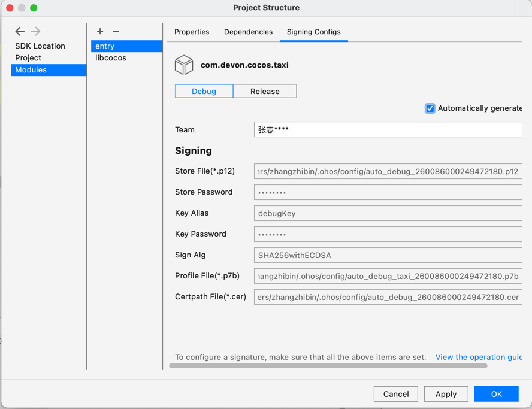Click the forward navigation arrow
Image resolution: width=532 pixels, height=409 pixels.
click(x=34, y=31)
